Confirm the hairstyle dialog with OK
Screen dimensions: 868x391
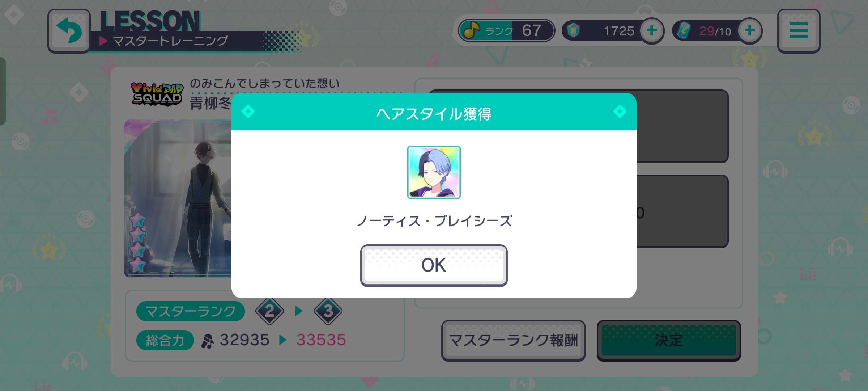pyautogui.click(x=434, y=265)
